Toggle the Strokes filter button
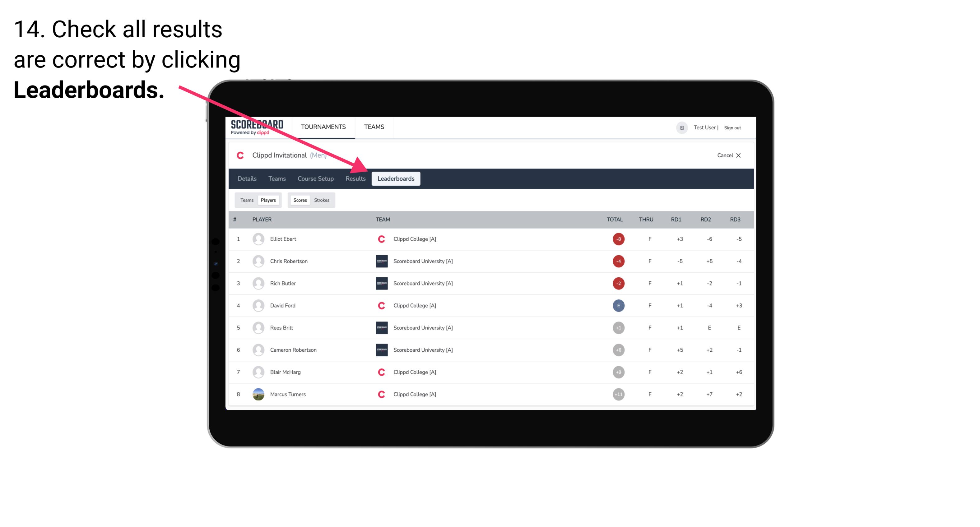The width and height of the screenshot is (980, 527). click(x=323, y=200)
